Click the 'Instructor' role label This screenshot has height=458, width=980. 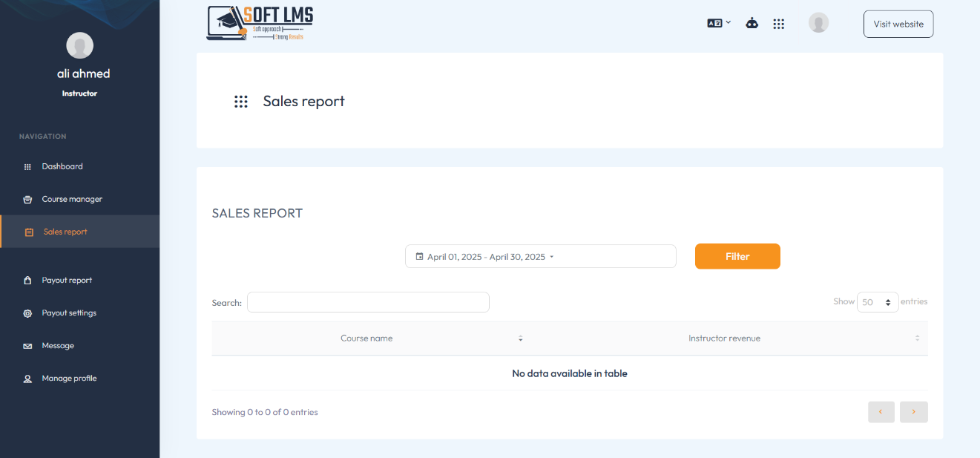pos(79,94)
